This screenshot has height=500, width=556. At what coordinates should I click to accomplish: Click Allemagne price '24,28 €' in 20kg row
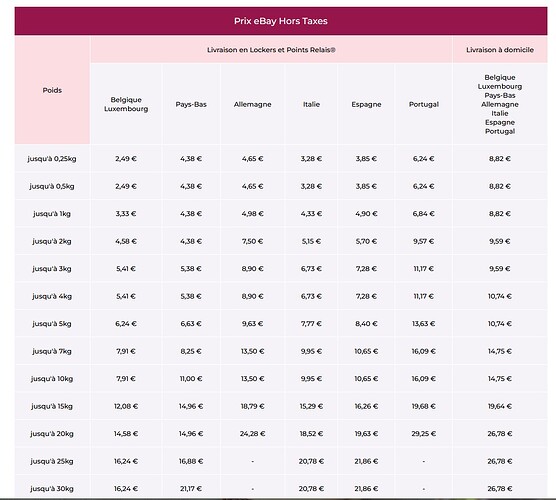click(x=252, y=434)
